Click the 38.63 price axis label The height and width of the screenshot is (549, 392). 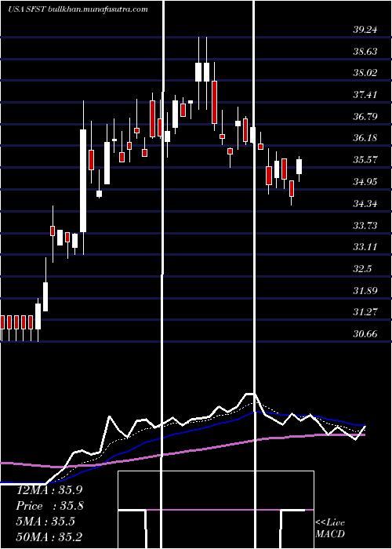coord(365,52)
